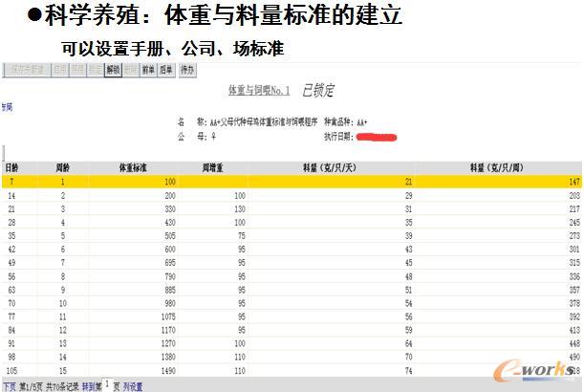Go to next page via 下页 link
This screenshot has width=584, height=392.
(x=9, y=386)
